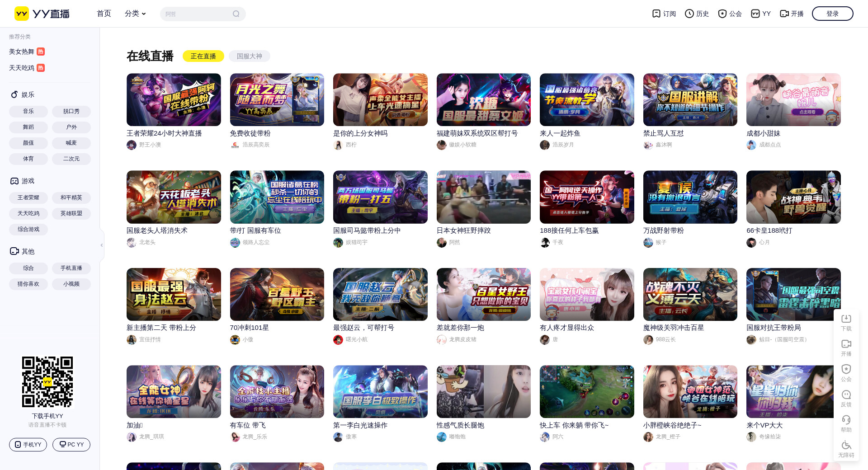The image size is (868, 470).
Task: Open the 综合游戏 category tag
Action: (28, 230)
